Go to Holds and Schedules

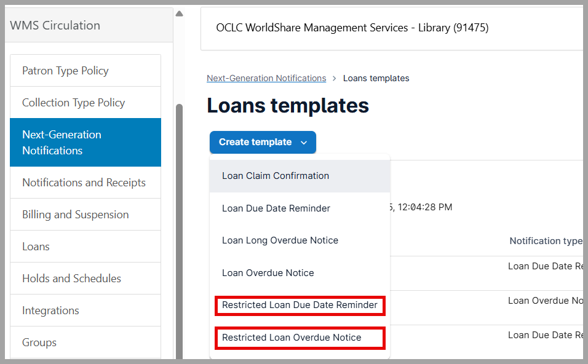click(71, 279)
